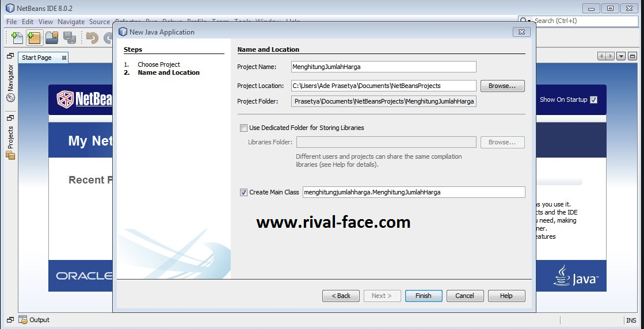644x329 pixels.
Task: Click Browse next to Project Location
Action: (502, 86)
